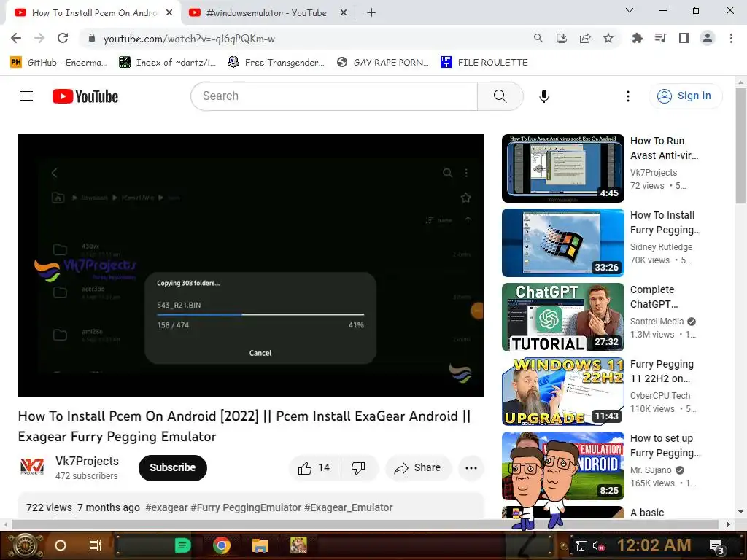This screenshot has height=560, width=747.
Task: Focus the YouTube Search field
Action: 334,96
